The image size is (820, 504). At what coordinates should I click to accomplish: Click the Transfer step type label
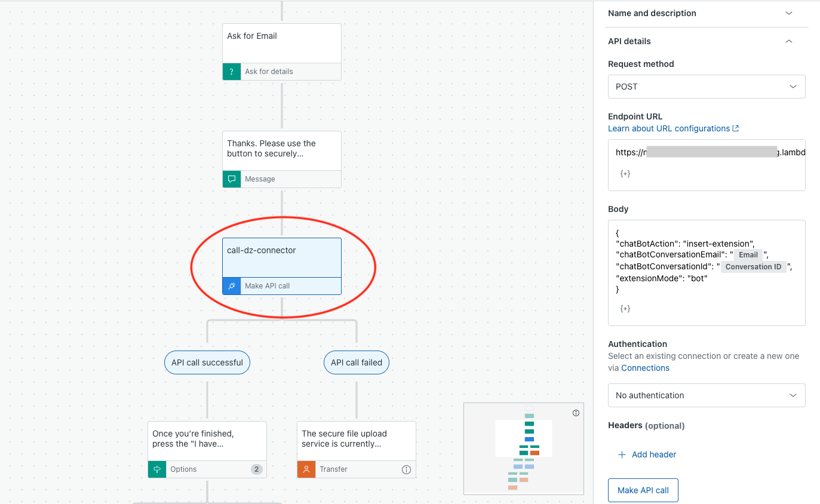(333, 469)
